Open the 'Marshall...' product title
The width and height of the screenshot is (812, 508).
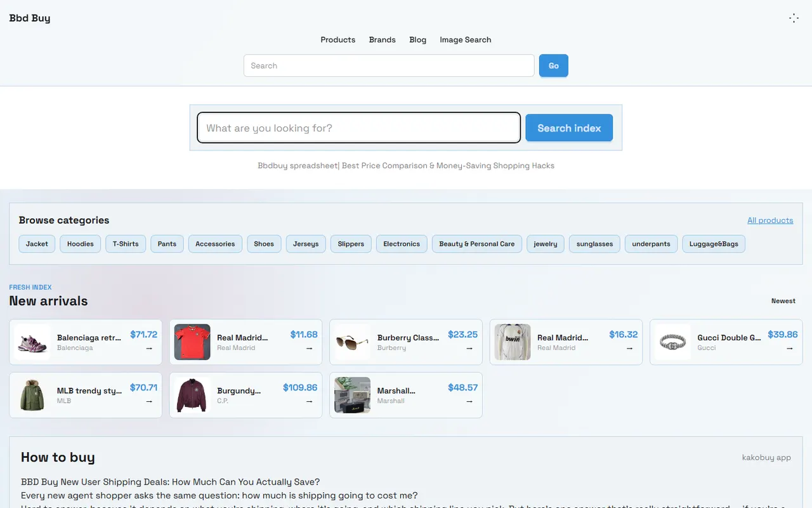click(396, 391)
